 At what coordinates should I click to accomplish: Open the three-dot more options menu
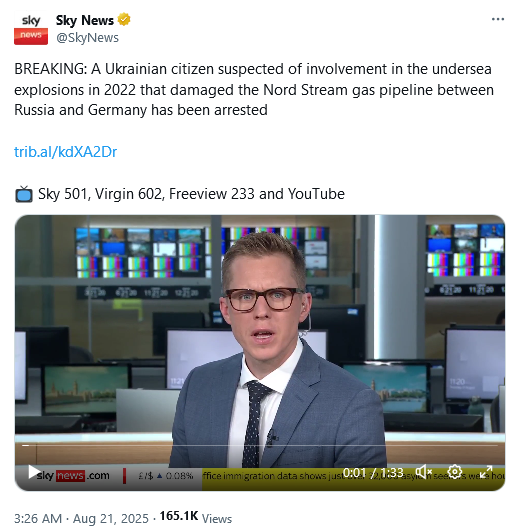(x=498, y=19)
